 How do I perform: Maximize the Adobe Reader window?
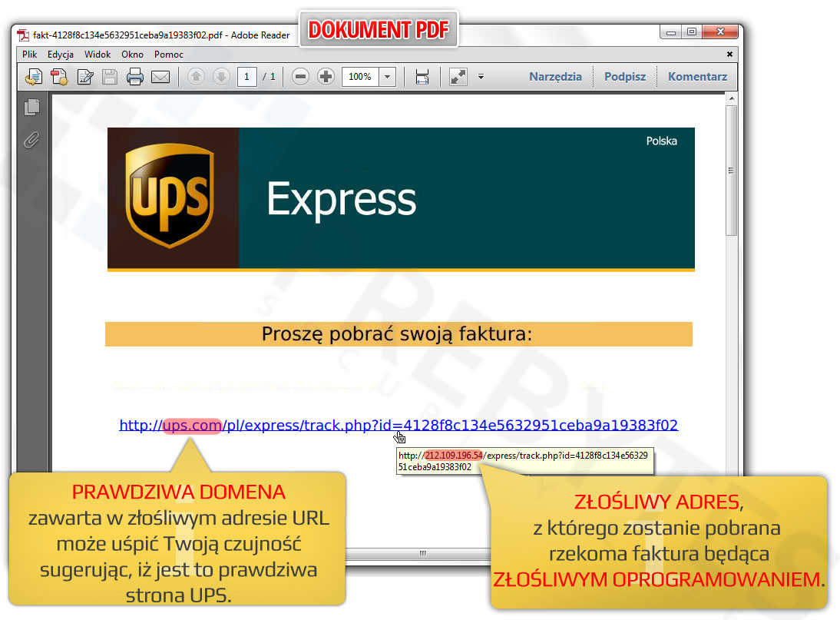tap(692, 32)
